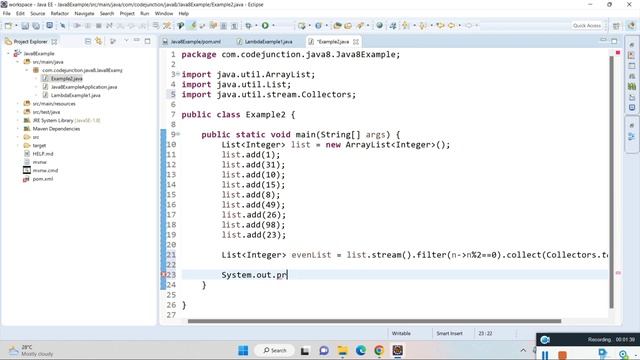Collapse the imports fold on line 3
This screenshot has height=360, width=640.
(x=178, y=74)
